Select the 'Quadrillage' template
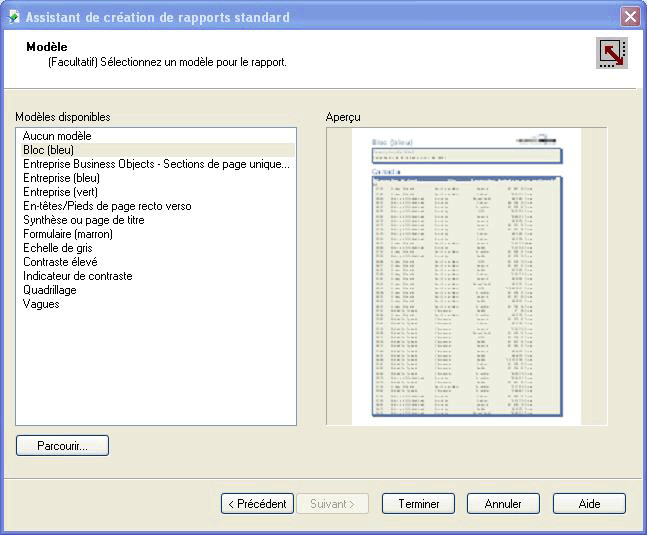Image resolution: width=647 pixels, height=535 pixels. pos(50,290)
